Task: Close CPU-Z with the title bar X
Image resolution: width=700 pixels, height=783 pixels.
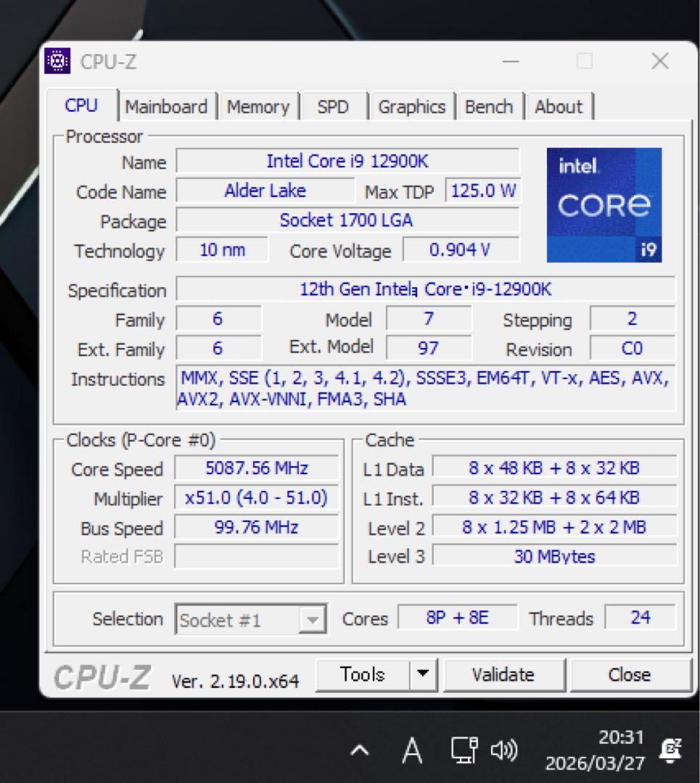Action: pyautogui.click(x=660, y=61)
